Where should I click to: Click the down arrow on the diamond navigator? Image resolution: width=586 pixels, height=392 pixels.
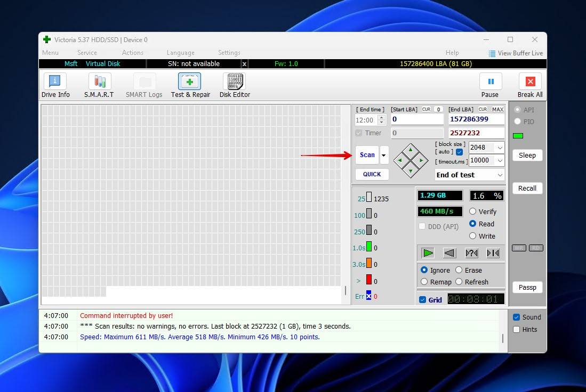click(x=411, y=171)
